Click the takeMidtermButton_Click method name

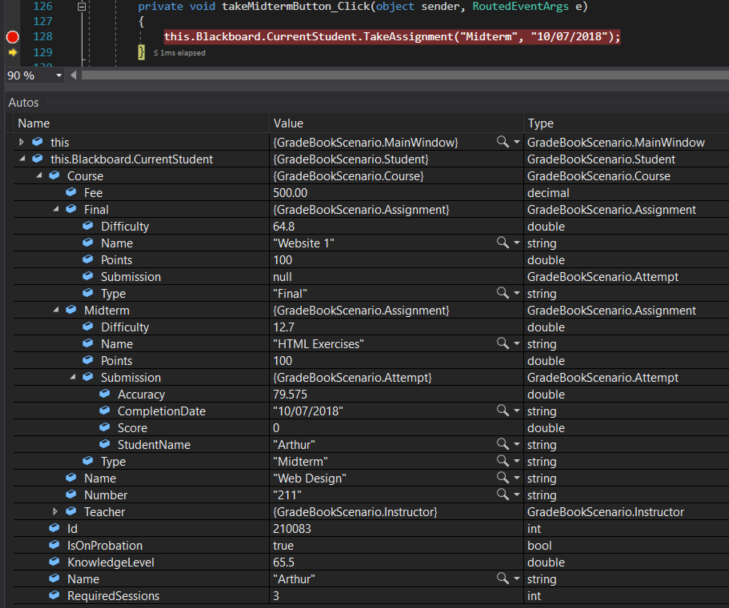point(296,7)
